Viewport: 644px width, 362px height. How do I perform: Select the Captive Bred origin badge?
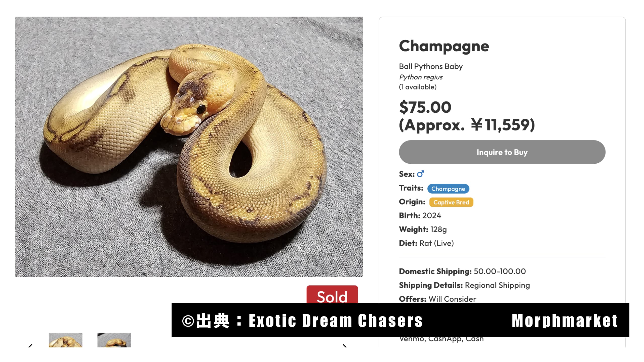click(451, 202)
